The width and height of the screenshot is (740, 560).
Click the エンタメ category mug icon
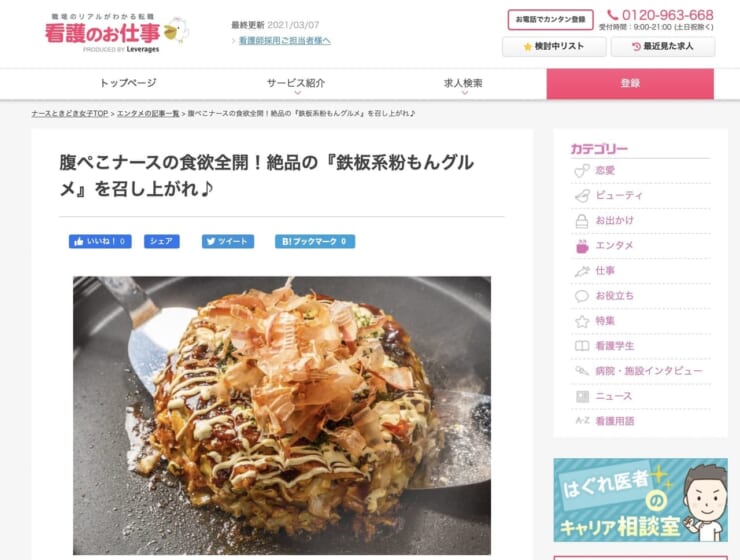582,246
